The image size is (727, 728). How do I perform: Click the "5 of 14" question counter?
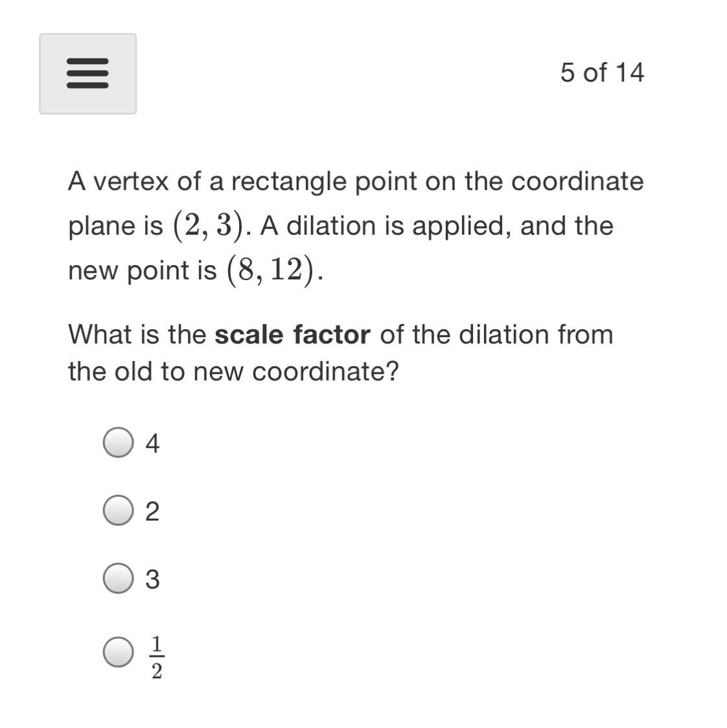601,73
